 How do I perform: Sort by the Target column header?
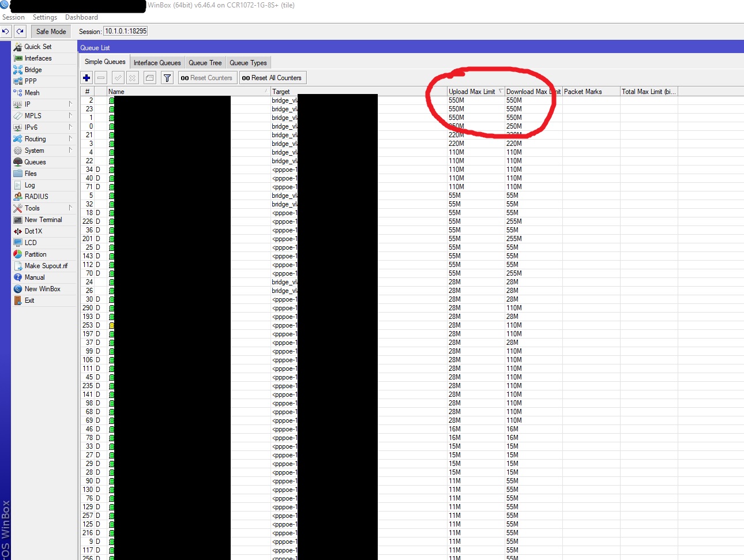coord(359,92)
